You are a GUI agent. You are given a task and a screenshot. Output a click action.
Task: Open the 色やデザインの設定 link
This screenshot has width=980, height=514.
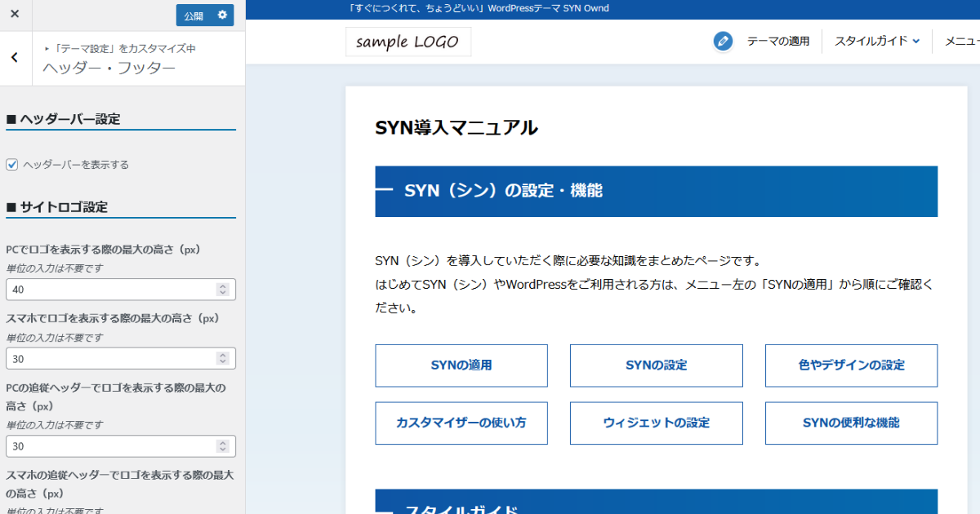[x=851, y=366]
